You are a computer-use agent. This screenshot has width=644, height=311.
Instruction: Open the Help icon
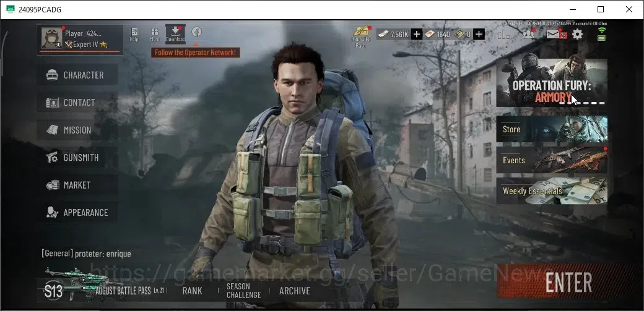pos(134,35)
